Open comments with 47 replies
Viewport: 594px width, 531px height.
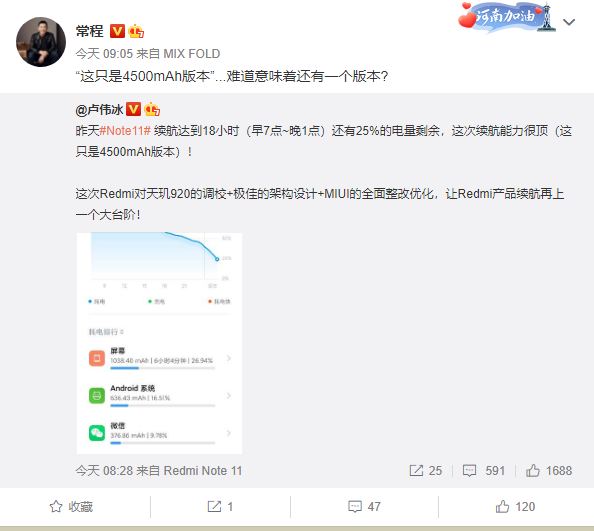[x=364, y=507]
